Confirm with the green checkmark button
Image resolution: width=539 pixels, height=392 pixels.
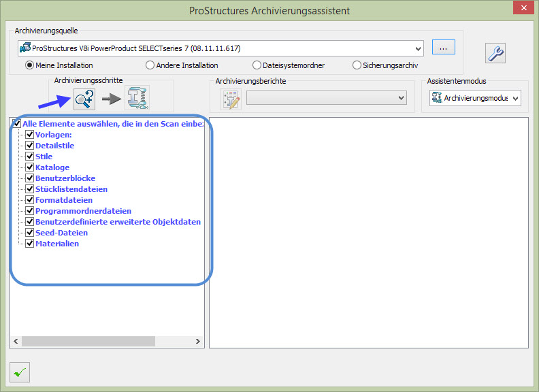point(20,372)
